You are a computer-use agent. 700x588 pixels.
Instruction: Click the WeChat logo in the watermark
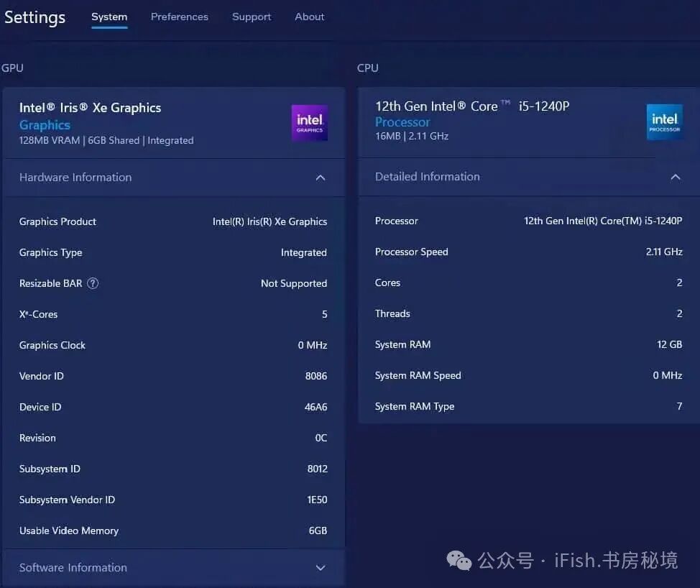tap(459, 560)
